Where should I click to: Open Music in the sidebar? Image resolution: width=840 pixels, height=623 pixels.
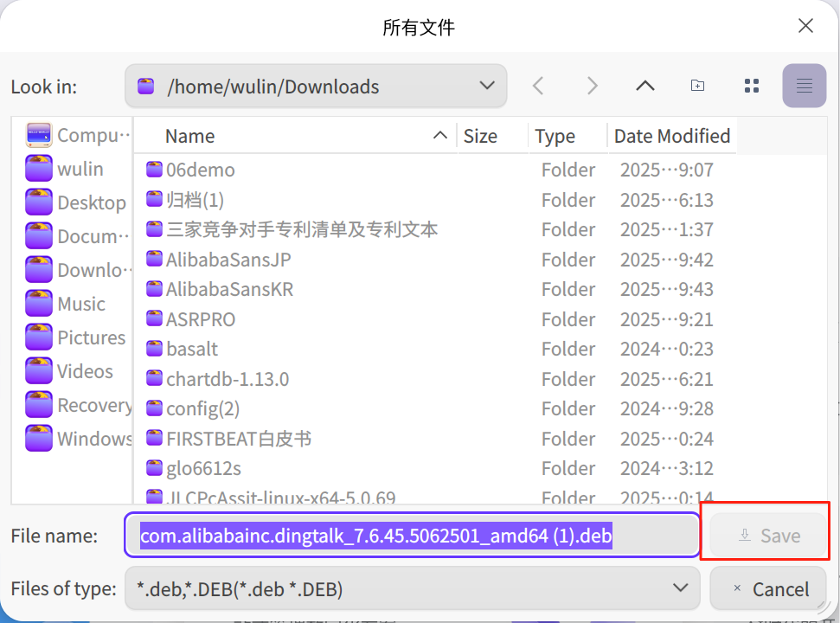(x=66, y=304)
